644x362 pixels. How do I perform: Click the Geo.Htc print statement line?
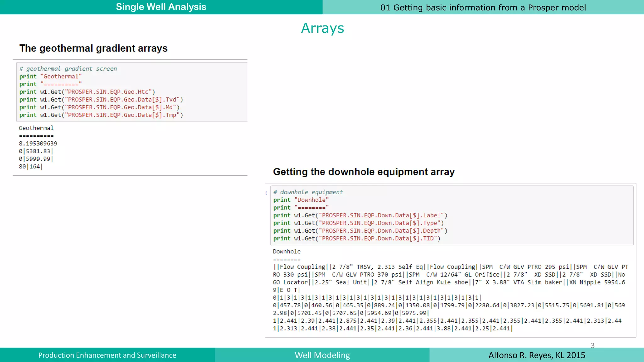pos(87,92)
